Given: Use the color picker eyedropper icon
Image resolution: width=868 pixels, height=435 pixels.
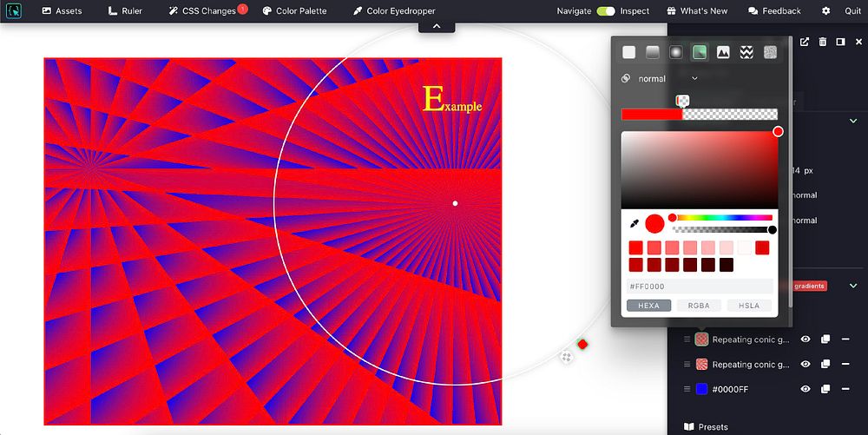Looking at the screenshot, I should click(635, 224).
